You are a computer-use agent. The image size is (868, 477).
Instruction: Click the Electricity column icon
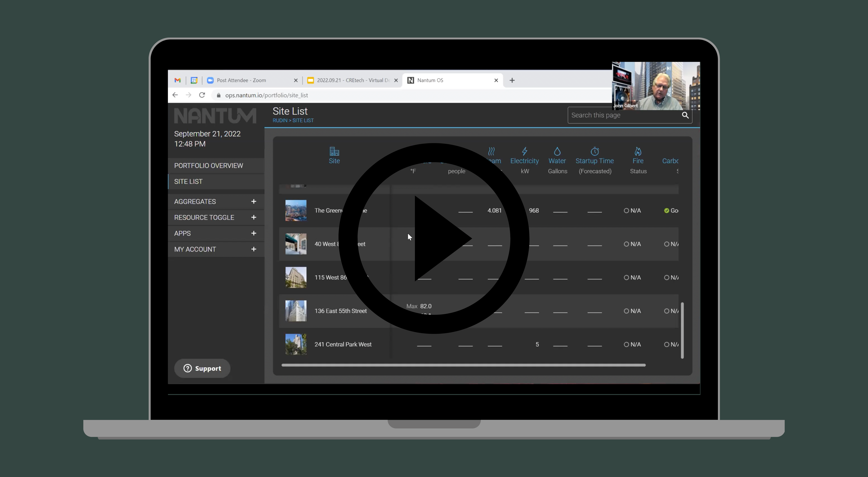pyautogui.click(x=525, y=151)
